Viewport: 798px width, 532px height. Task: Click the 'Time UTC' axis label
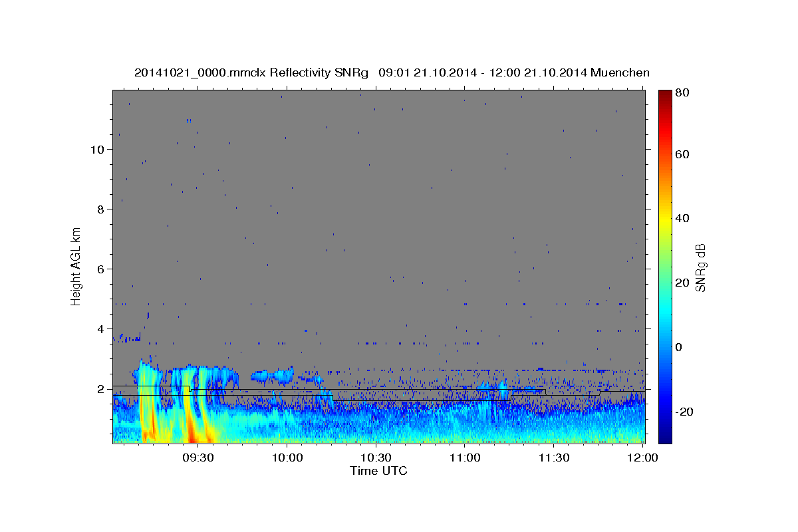[378, 471]
